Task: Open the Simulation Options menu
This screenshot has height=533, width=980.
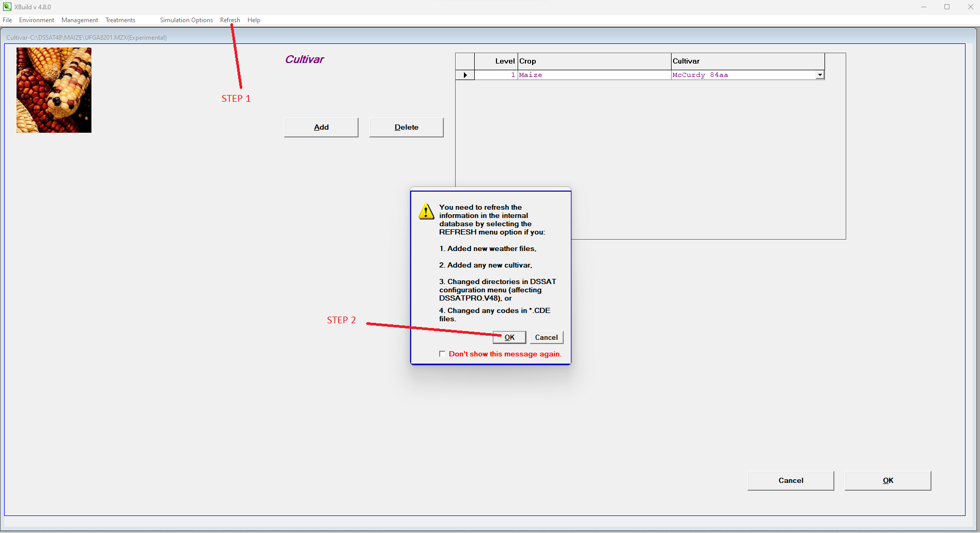Action: (x=186, y=20)
